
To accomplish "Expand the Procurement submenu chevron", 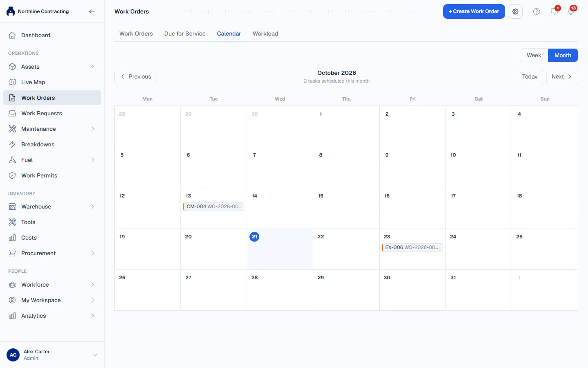I will [93, 253].
